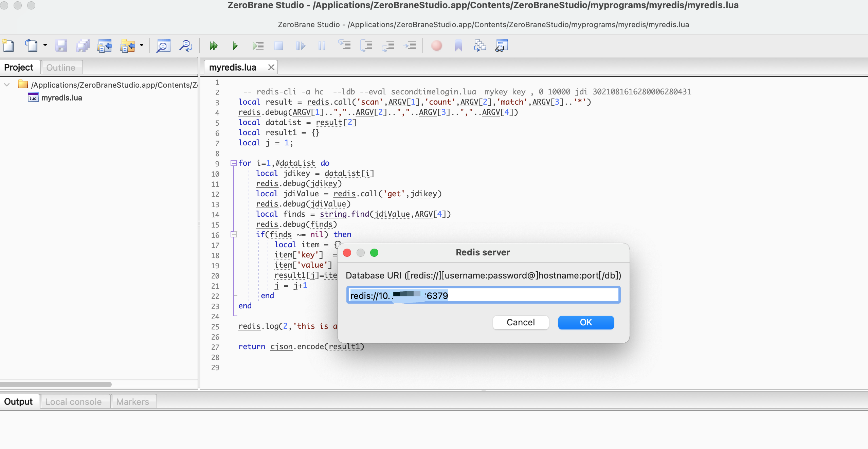Stop the debugging process icon
Screen dimensions: 868x449
[279, 46]
